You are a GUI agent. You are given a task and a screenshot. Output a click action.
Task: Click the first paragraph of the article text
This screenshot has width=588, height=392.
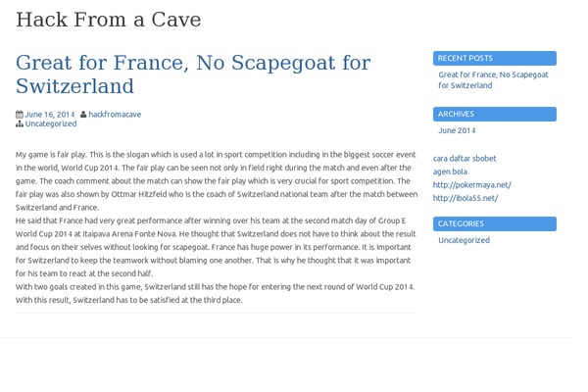point(217,180)
